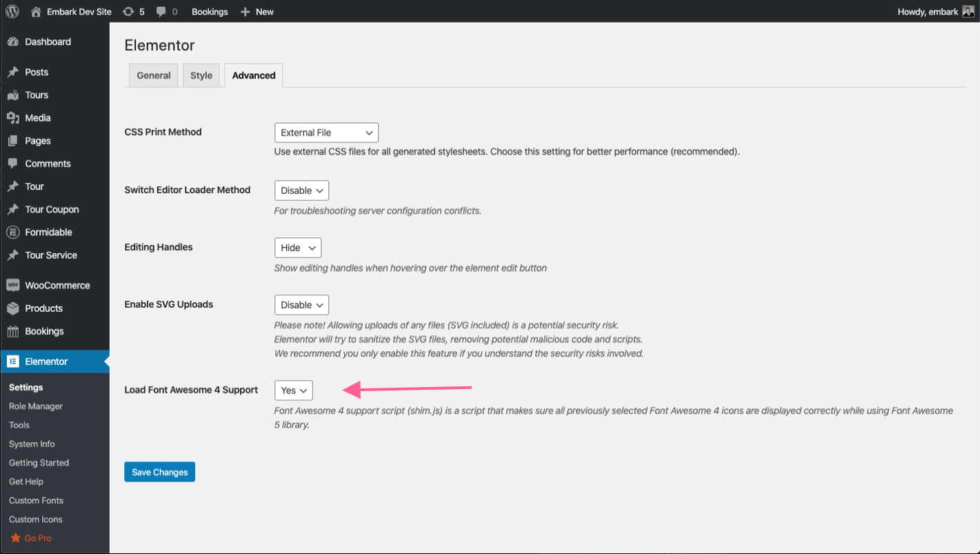Click the Tour pushpin icon

[13, 186]
